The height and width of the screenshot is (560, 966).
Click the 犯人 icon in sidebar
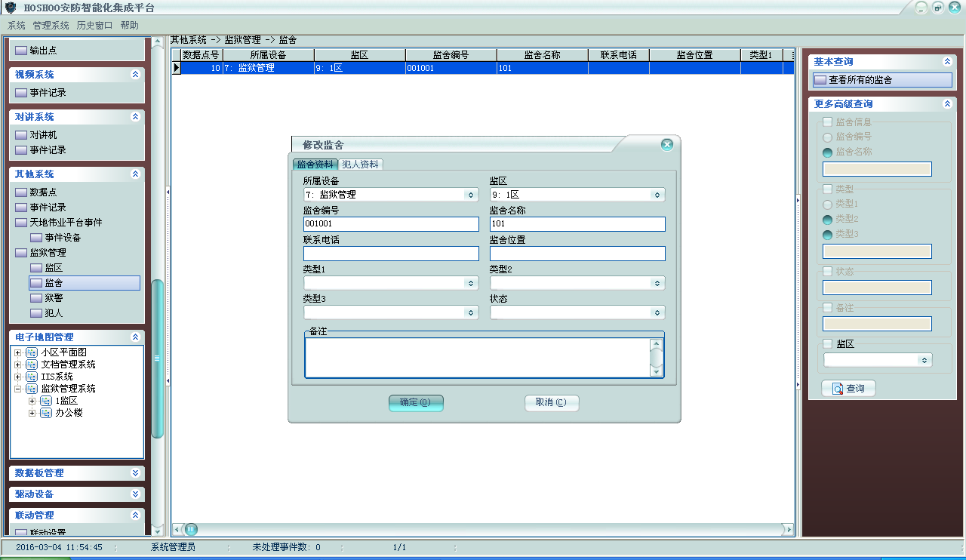(x=36, y=313)
